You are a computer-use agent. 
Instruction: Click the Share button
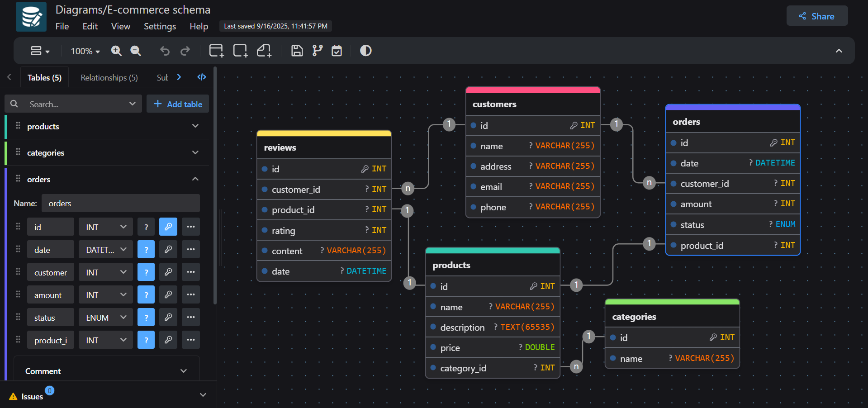pos(816,15)
